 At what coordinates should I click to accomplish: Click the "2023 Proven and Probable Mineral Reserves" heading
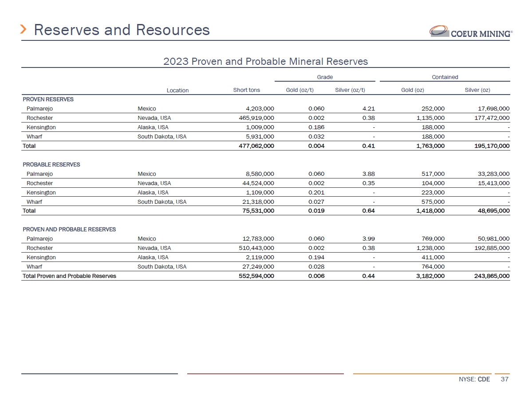(x=265, y=61)
